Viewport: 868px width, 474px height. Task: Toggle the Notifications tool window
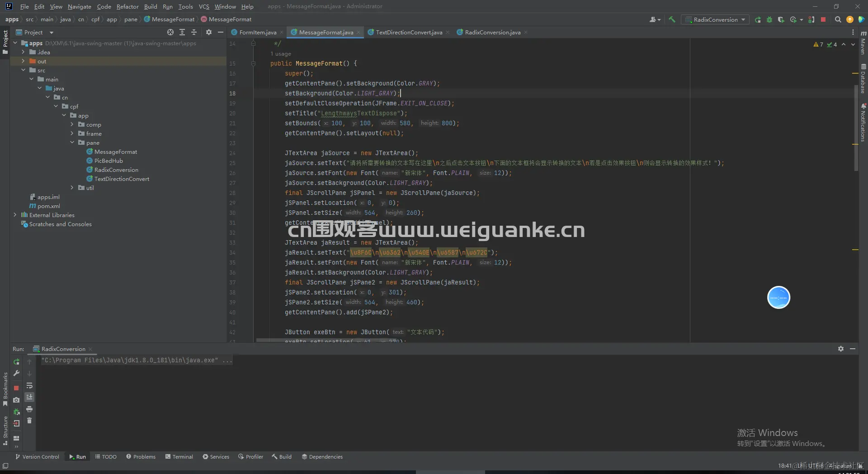(x=863, y=123)
